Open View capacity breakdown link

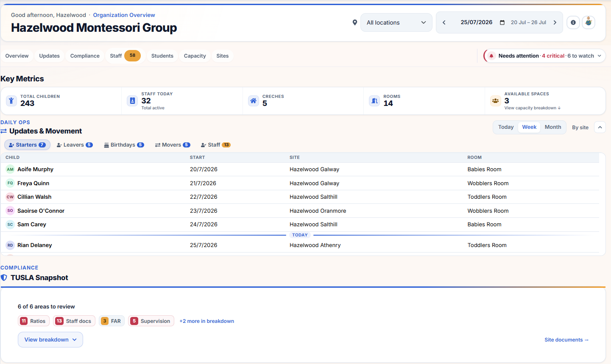click(x=533, y=108)
